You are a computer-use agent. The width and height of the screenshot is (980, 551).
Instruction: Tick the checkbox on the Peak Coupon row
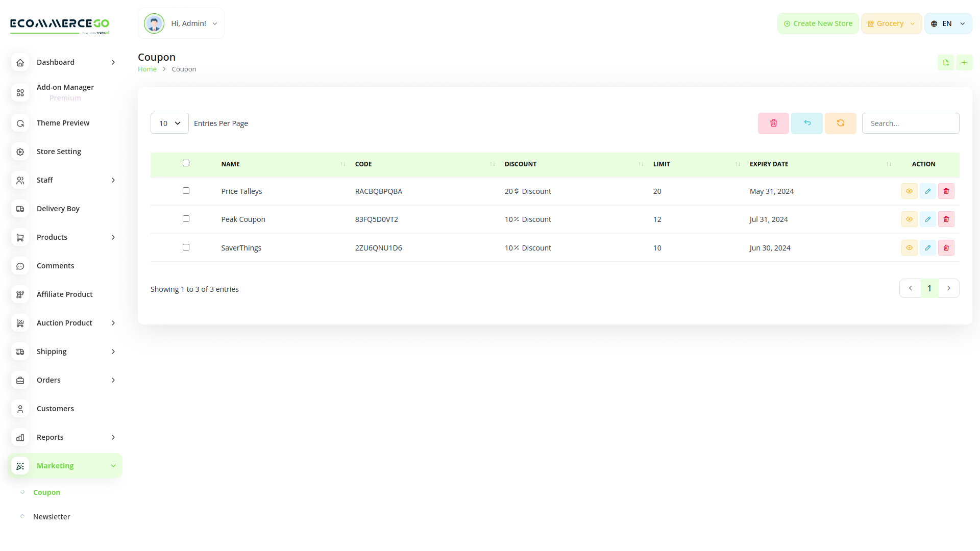coord(186,218)
